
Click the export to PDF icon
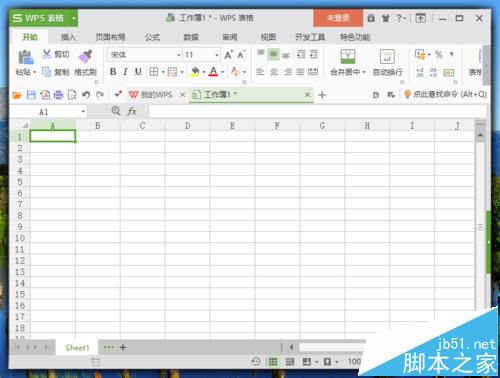coord(45,95)
